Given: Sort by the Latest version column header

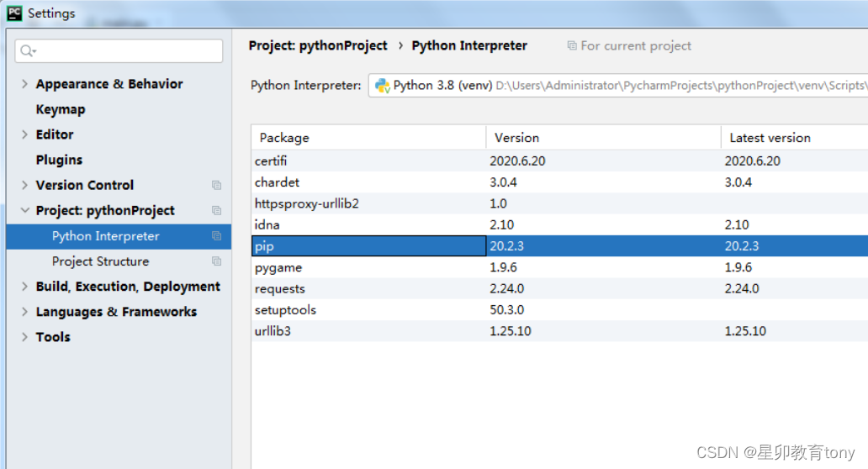Looking at the screenshot, I should (795, 138).
